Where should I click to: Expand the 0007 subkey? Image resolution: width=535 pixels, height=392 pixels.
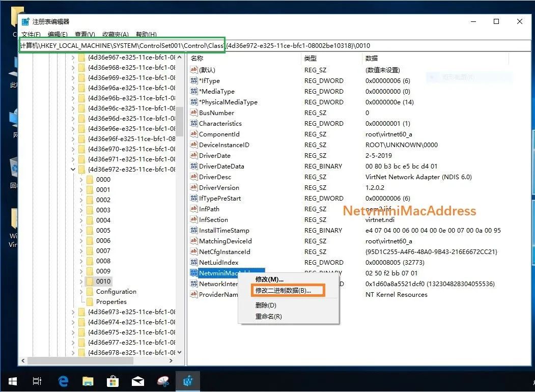pos(81,251)
